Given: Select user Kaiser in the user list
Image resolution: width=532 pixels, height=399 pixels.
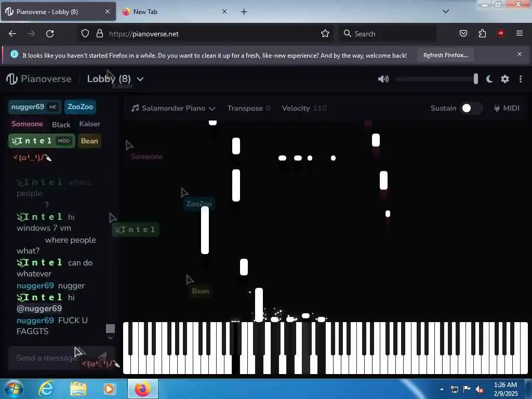Looking at the screenshot, I should (x=89, y=124).
